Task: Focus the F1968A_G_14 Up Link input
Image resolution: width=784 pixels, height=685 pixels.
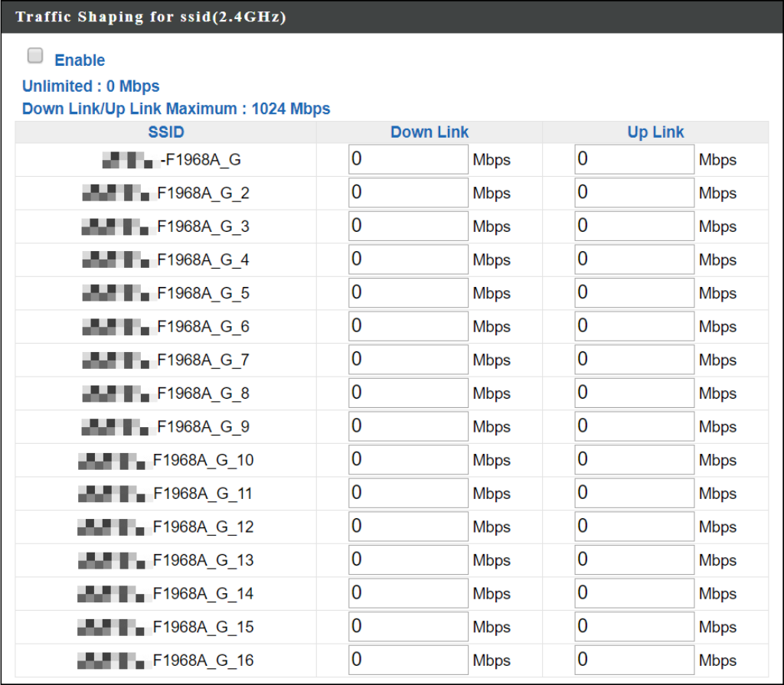Action: [x=634, y=593]
